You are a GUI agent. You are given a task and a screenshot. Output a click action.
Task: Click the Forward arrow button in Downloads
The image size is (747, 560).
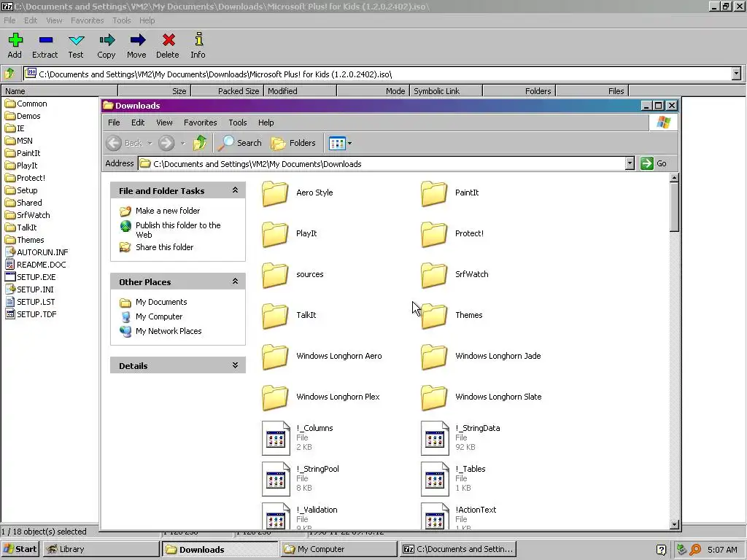point(166,143)
